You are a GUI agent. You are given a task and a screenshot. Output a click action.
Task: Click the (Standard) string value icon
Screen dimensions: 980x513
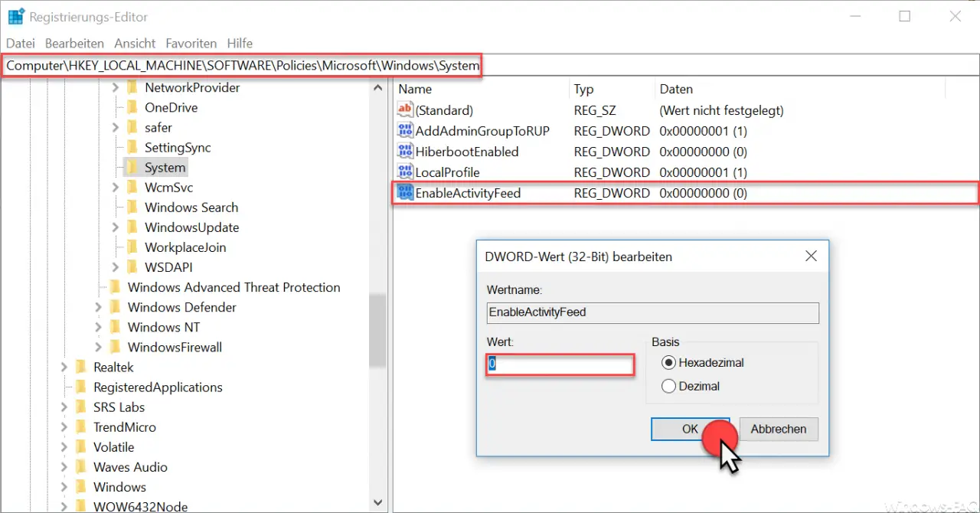click(405, 110)
